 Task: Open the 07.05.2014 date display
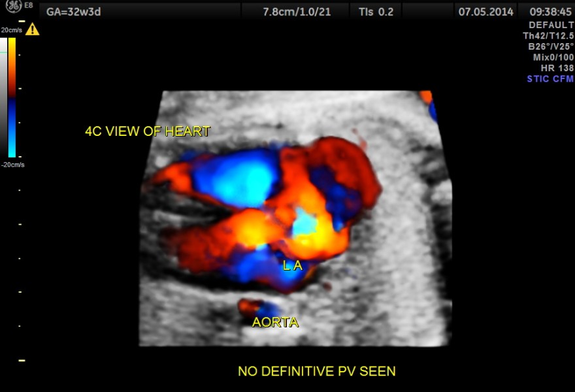pos(485,11)
